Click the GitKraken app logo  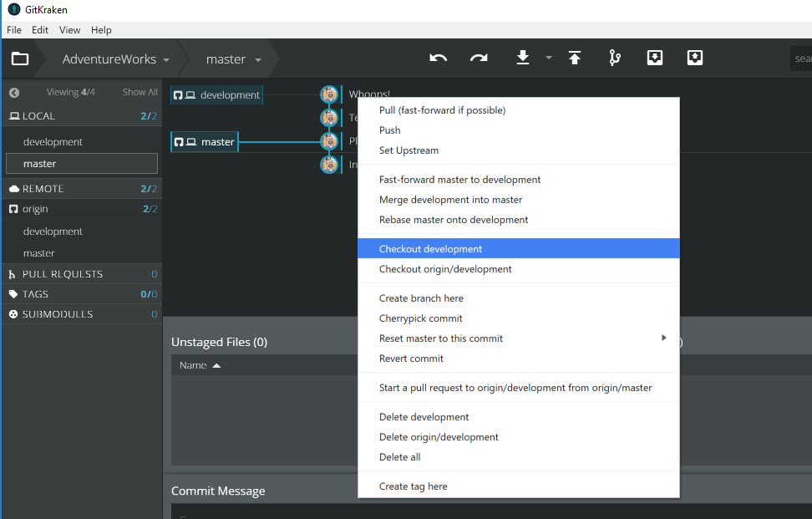point(14,9)
